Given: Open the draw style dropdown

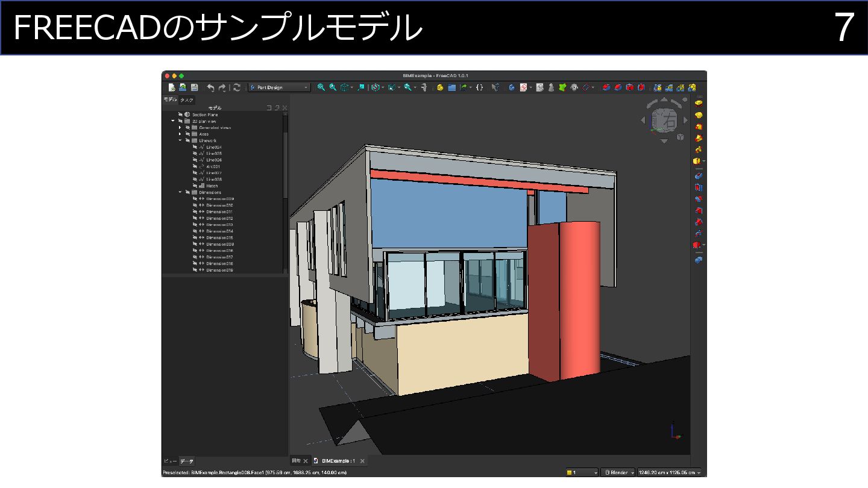Looking at the screenshot, I should tap(383, 88).
